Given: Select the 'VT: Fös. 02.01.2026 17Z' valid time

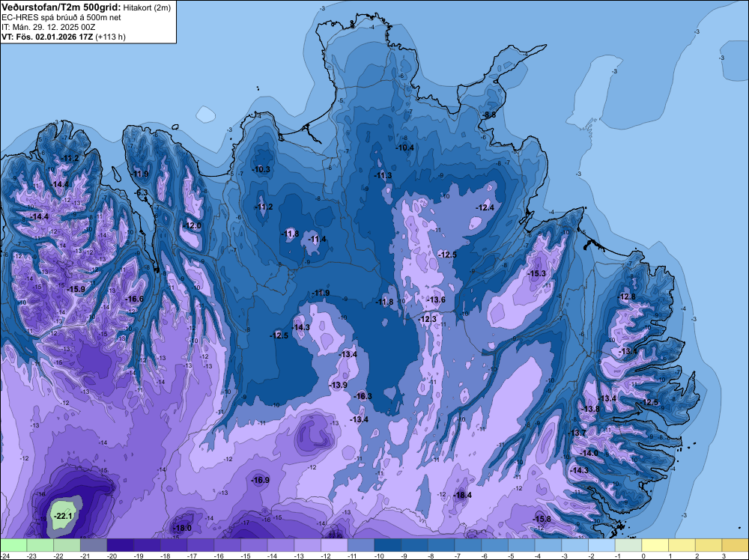Looking at the screenshot, I should coord(47,37).
